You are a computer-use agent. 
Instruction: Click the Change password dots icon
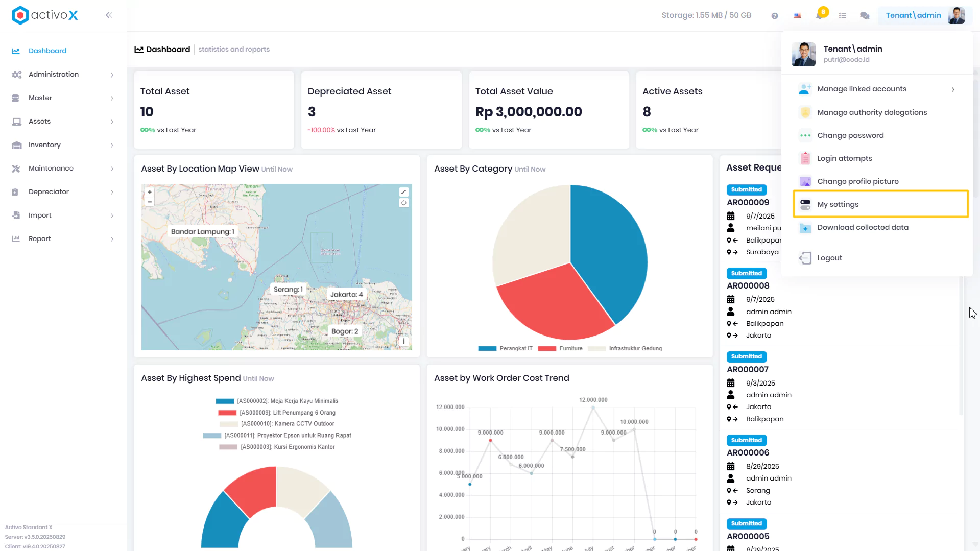805,135
